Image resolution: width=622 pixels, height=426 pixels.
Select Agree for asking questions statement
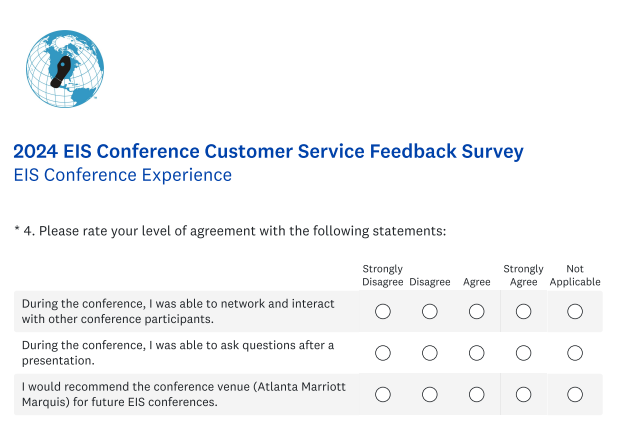(476, 353)
